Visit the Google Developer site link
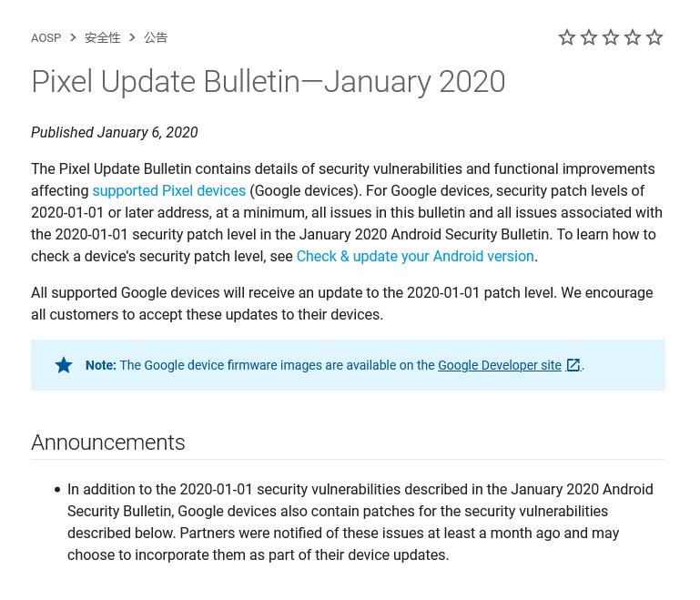Viewport: 700px width, 600px height. click(499, 365)
